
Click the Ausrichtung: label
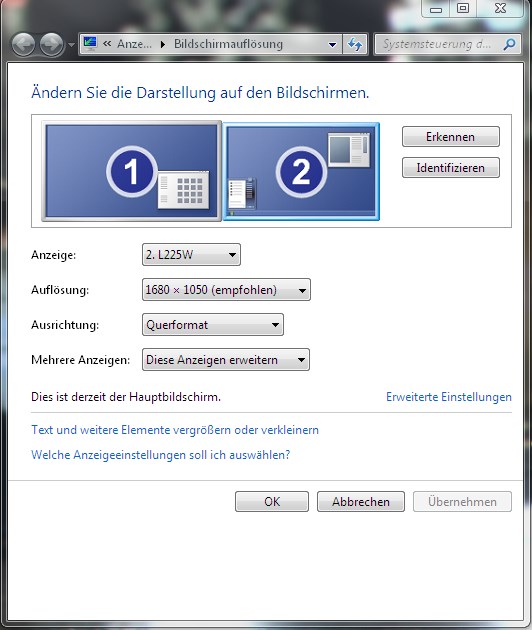(65, 325)
